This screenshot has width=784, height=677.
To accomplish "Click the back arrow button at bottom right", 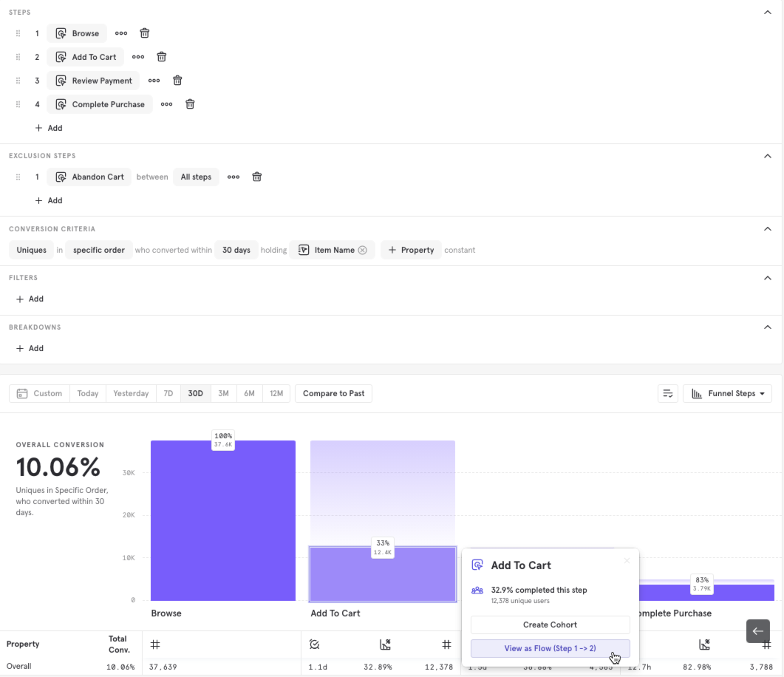I will (757, 631).
